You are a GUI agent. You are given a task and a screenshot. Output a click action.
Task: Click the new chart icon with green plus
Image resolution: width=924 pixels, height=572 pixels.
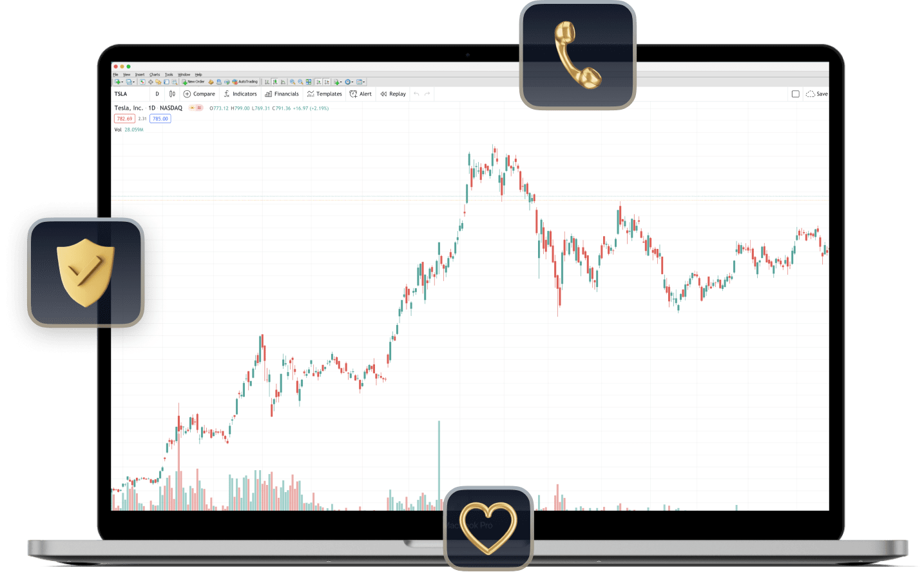pyautogui.click(x=118, y=82)
